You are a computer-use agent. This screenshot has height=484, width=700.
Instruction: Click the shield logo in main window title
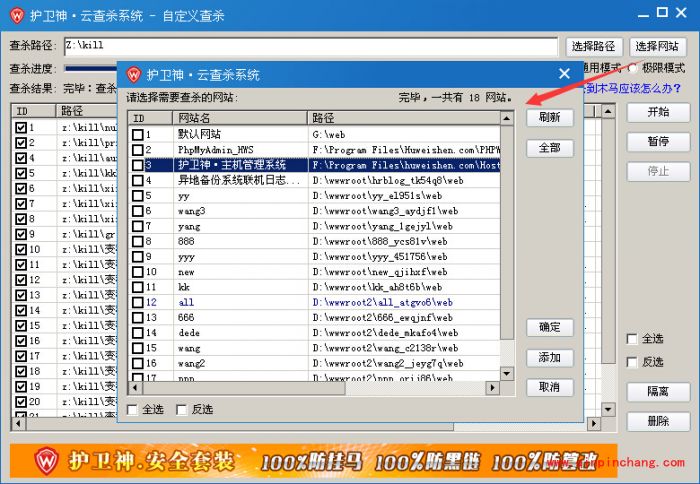click(x=16, y=16)
